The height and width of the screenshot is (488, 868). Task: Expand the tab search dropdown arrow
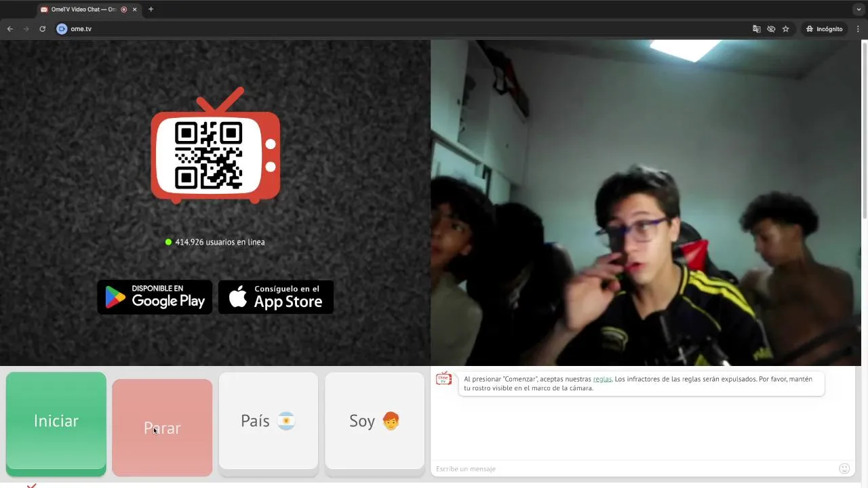(x=859, y=9)
